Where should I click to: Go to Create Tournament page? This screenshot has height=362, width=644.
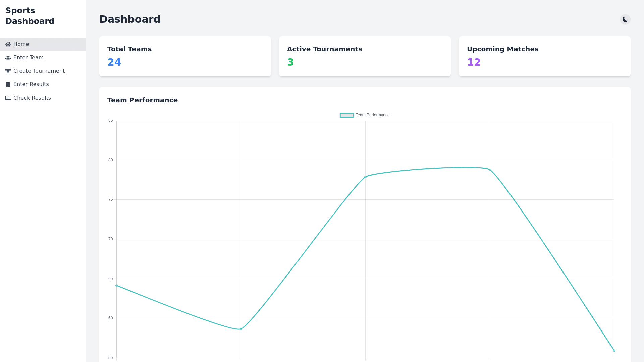[x=39, y=71]
